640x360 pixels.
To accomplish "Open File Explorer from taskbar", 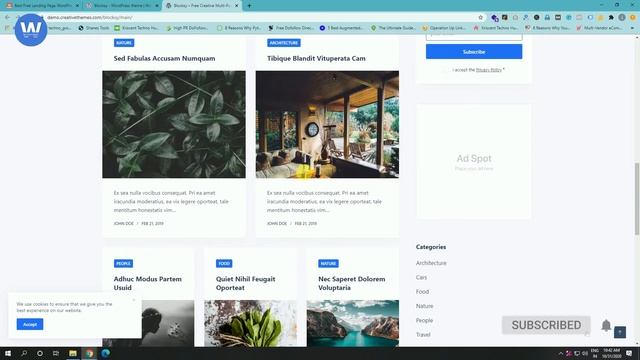I will [73, 353].
